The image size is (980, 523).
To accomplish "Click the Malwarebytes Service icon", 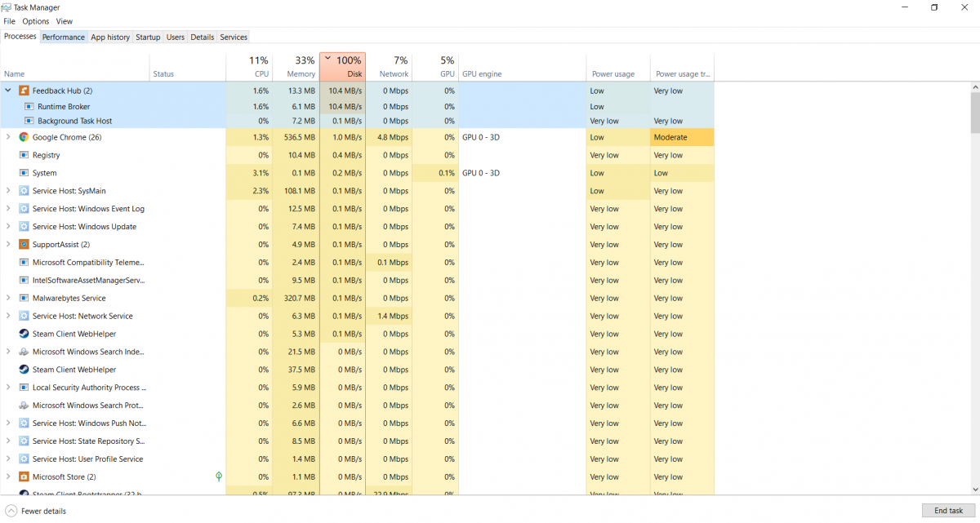I will click(24, 298).
